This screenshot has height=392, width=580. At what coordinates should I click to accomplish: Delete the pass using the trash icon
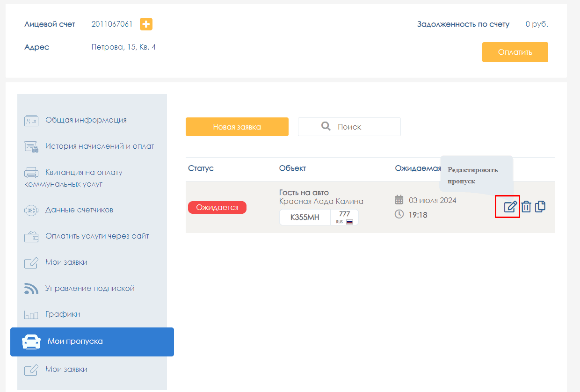point(526,206)
